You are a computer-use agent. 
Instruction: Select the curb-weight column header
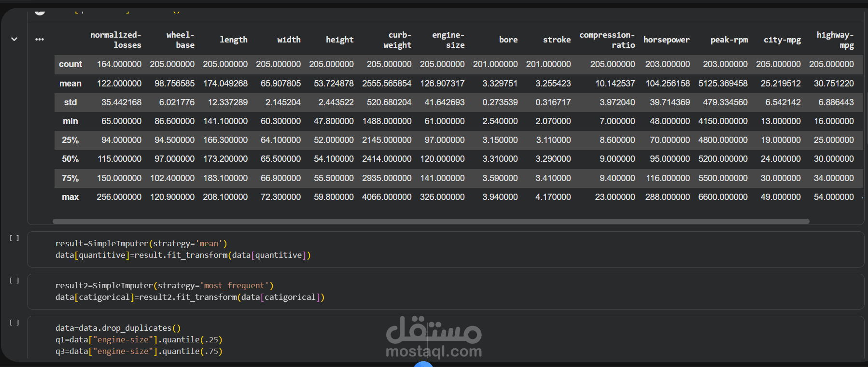point(397,40)
